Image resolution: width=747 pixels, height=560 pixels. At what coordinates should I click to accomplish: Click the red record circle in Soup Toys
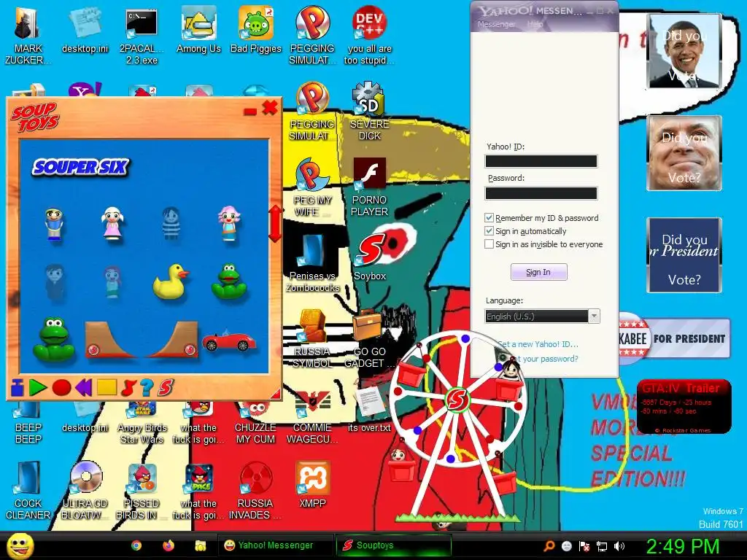tap(61, 388)
